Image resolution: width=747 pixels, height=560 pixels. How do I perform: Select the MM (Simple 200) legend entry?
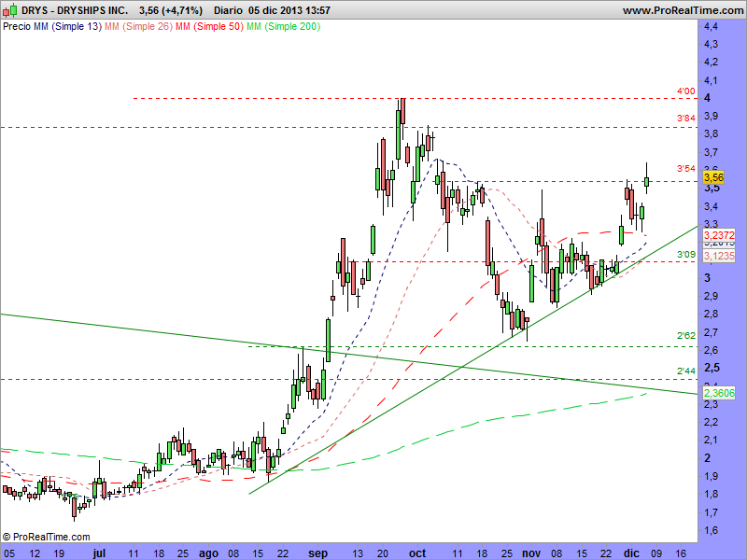283,27
